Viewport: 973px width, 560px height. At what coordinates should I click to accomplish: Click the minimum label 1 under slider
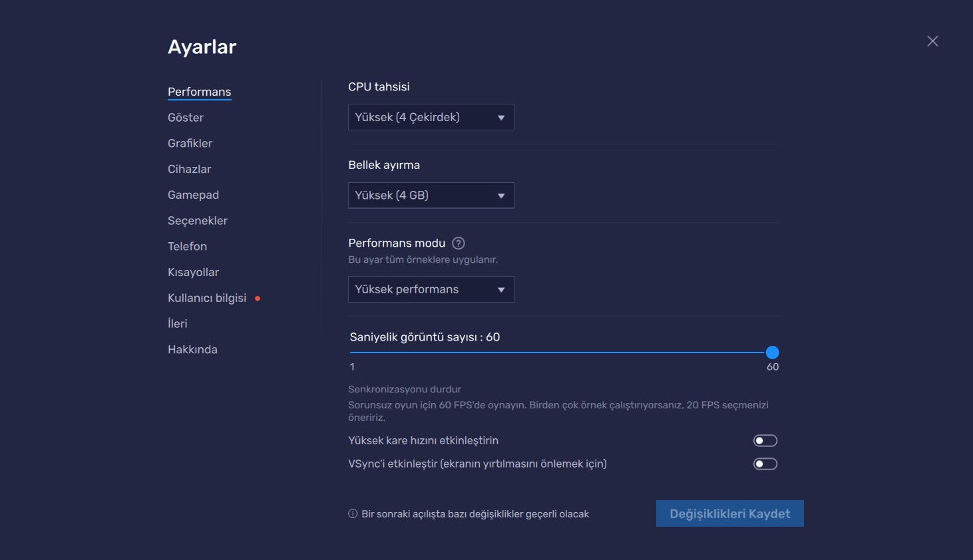pos(352,367)
